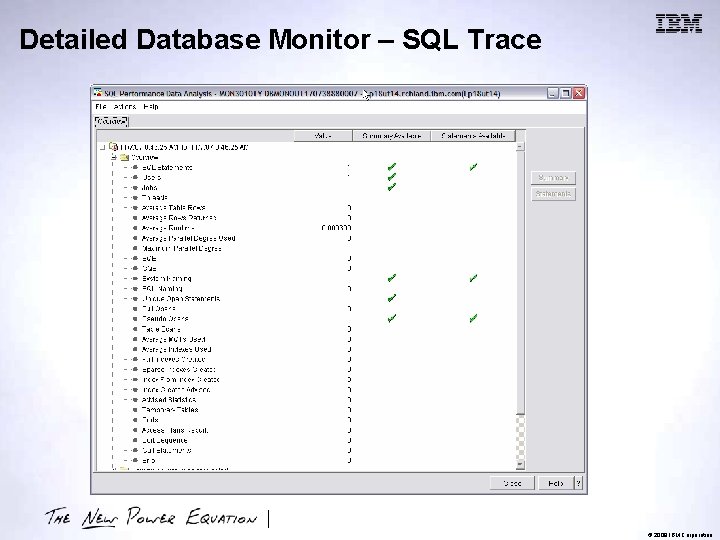Click the SQL Performance Data Analysis title icon
This screenshot has width=720, height=540.
point(98,93)
